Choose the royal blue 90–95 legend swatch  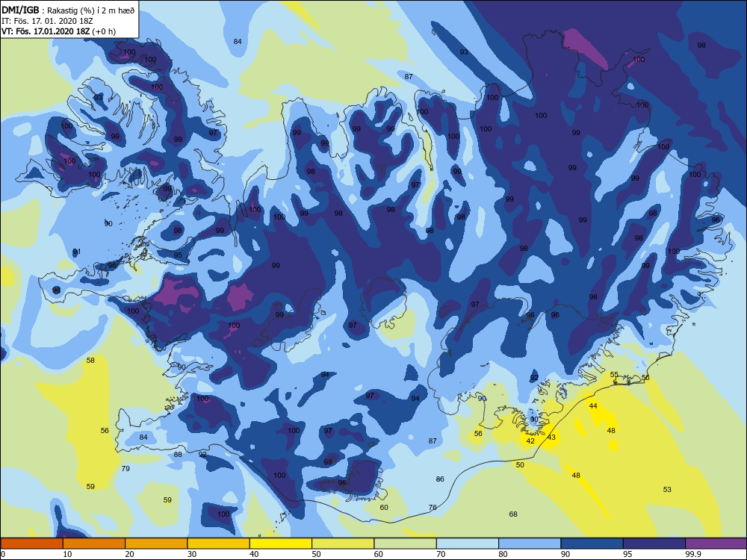(592, 544)
